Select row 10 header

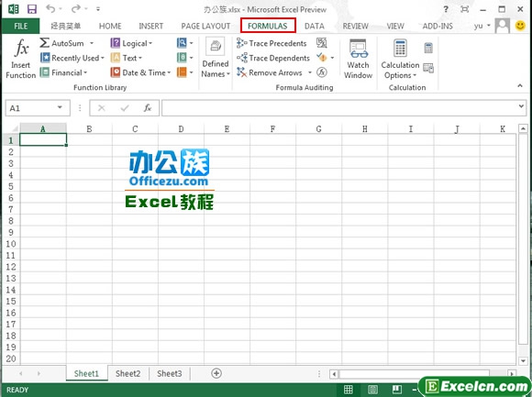pyautogui.click(x=11, y=244)
